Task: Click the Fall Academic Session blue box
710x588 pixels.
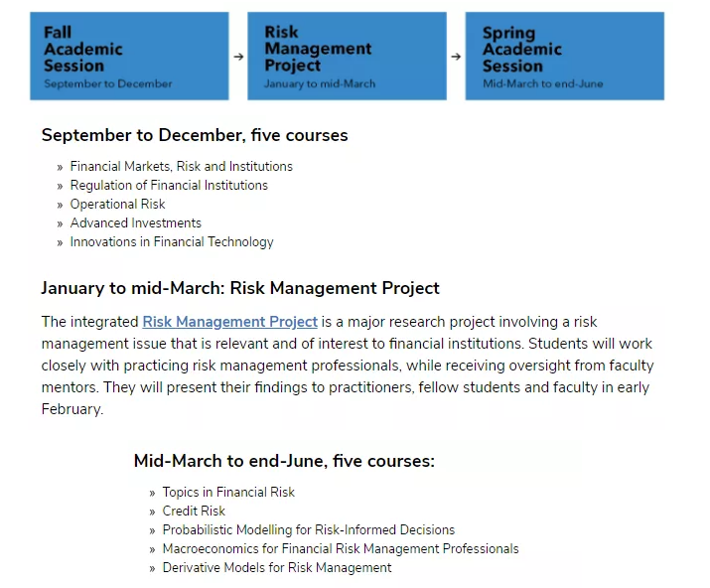Action: [x=129, y=57]
